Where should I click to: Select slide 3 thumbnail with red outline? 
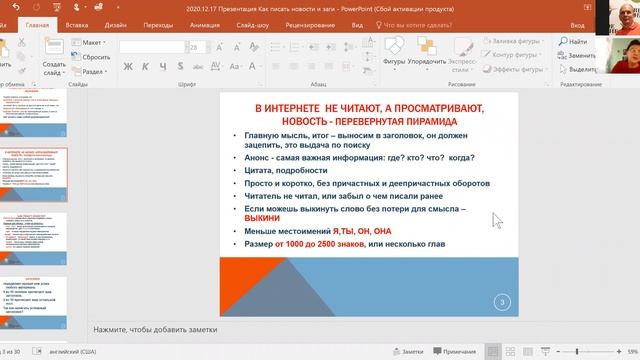pos(34,175)
